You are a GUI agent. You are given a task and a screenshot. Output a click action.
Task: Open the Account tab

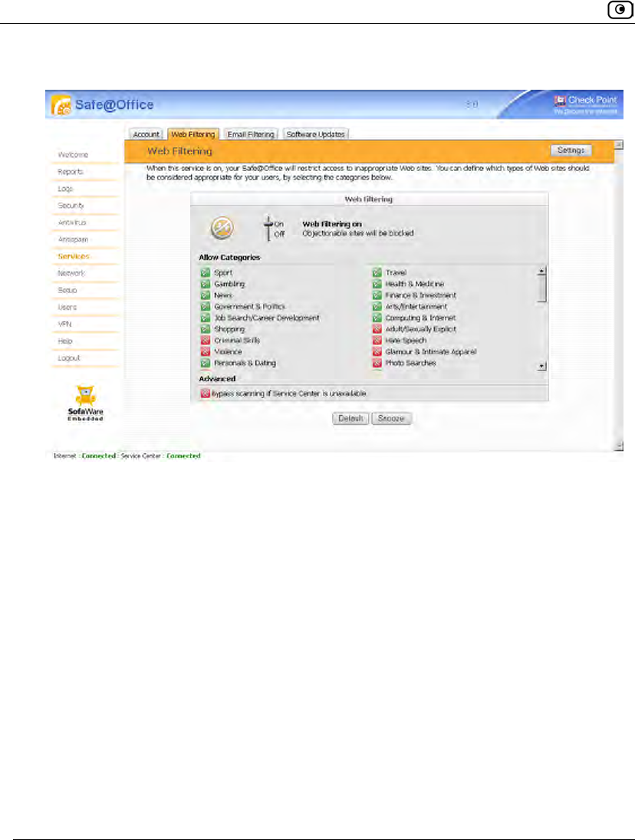[146, 134]
